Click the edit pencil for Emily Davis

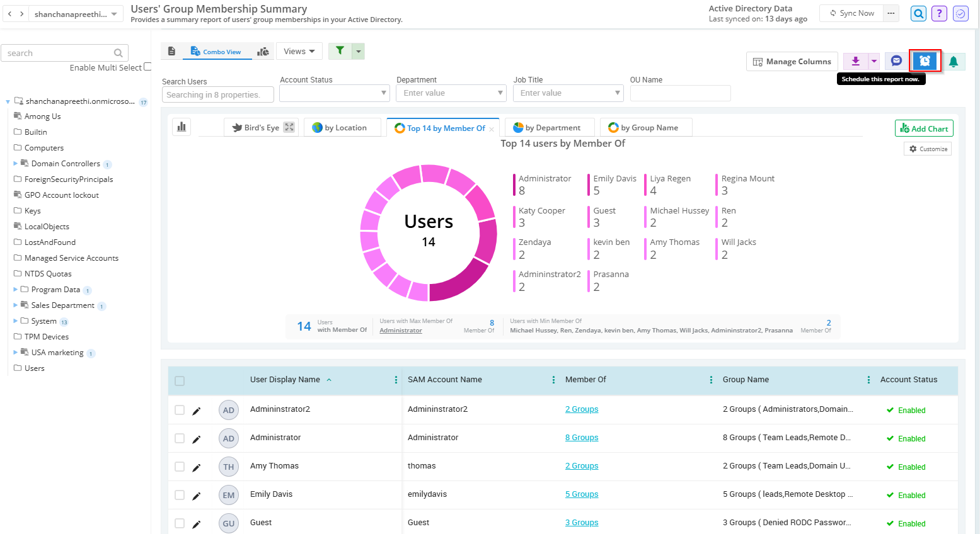pyautogui.click(x=196, y=494)
